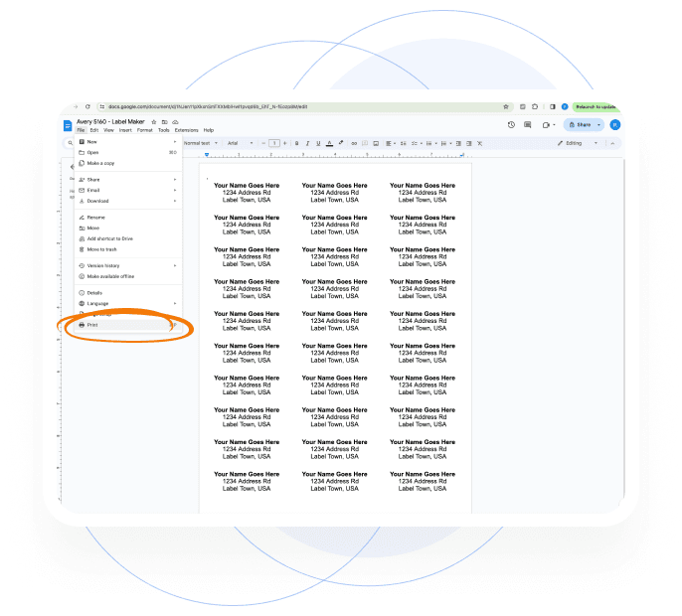The width and height of the screenshot is (682, 616).
Task: Toggle bold formatting
Action: pos(296,143)
